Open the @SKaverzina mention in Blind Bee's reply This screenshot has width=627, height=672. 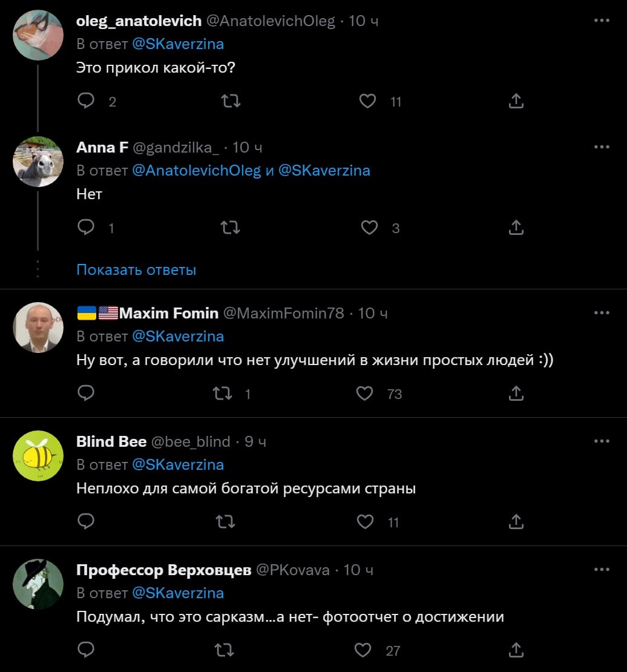(x=178, y=464)
